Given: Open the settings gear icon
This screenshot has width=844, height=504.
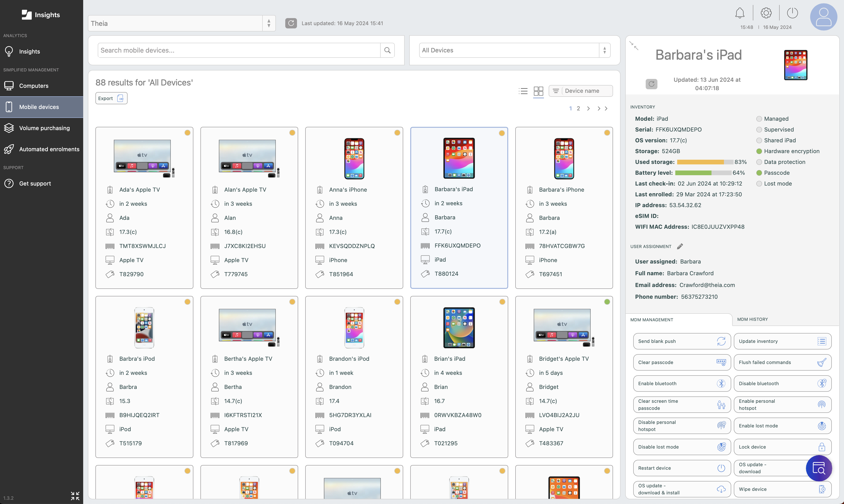Looking at the screenshot, I should click(x=766, y=13).
